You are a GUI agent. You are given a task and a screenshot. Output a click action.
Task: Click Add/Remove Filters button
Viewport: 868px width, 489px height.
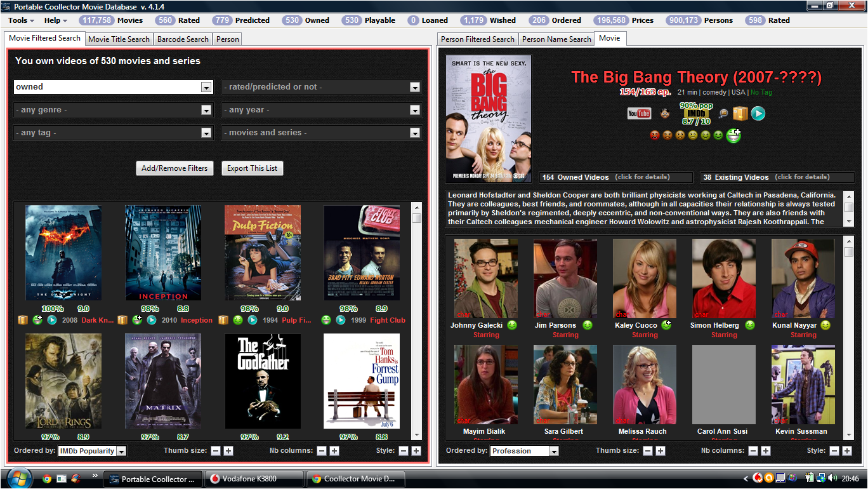pyautogui.click(x=174, y=168)
